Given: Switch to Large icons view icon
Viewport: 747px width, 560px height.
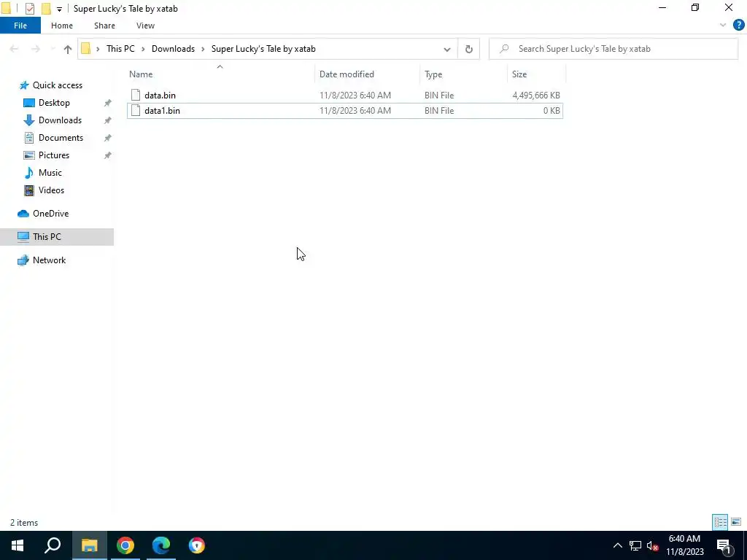Looking at the screenshot, I should [736, 522].
